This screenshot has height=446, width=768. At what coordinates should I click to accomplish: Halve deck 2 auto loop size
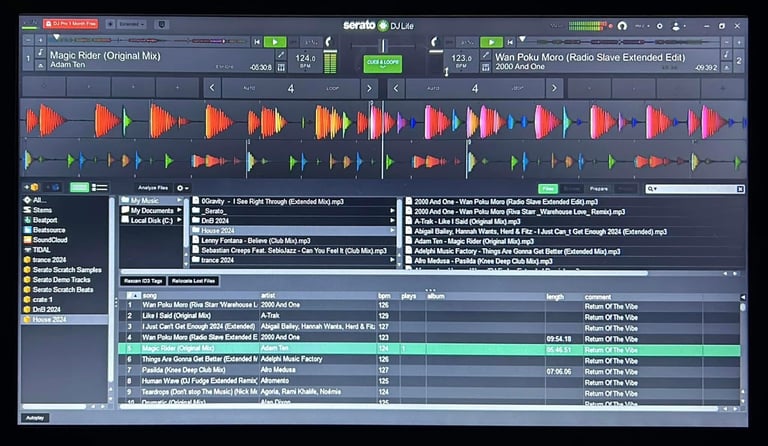pyautogui.click(x=396, y=88)
